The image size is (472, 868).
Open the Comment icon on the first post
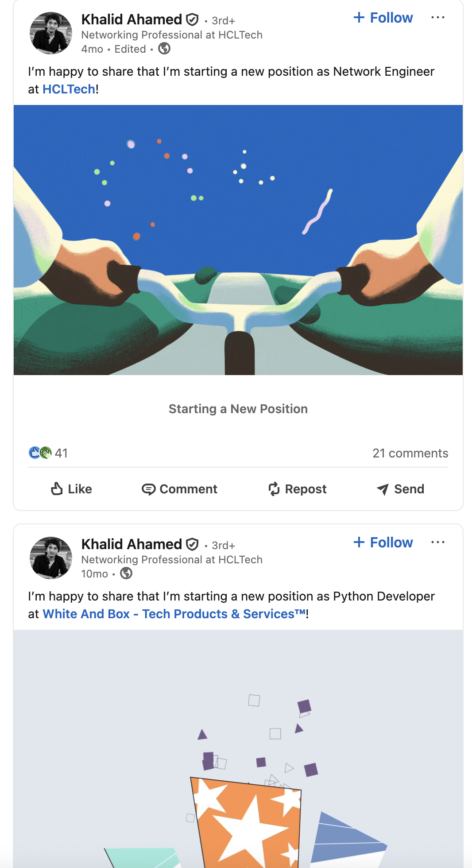point(150,489)
